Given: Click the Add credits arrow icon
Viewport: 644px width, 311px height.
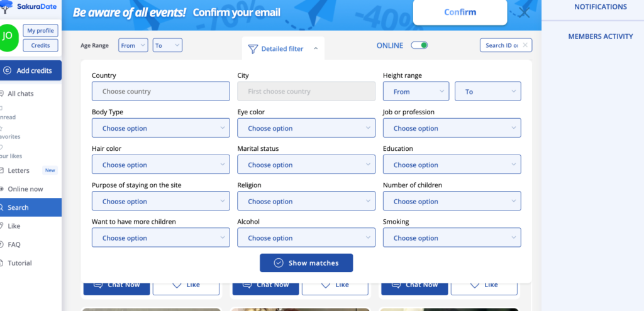Looking at the screenshot, I should [x=8, y=71].
